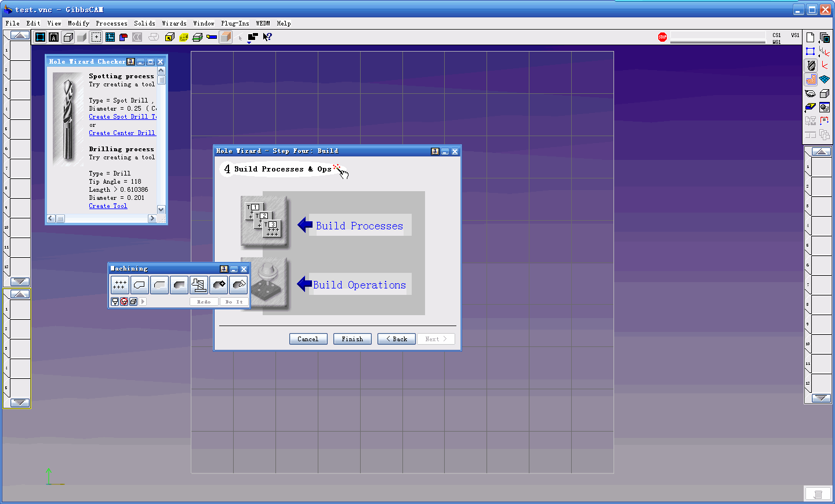Click Build Operations in the wizard
This screenshot has width=835, height=504.
[360, 285]
